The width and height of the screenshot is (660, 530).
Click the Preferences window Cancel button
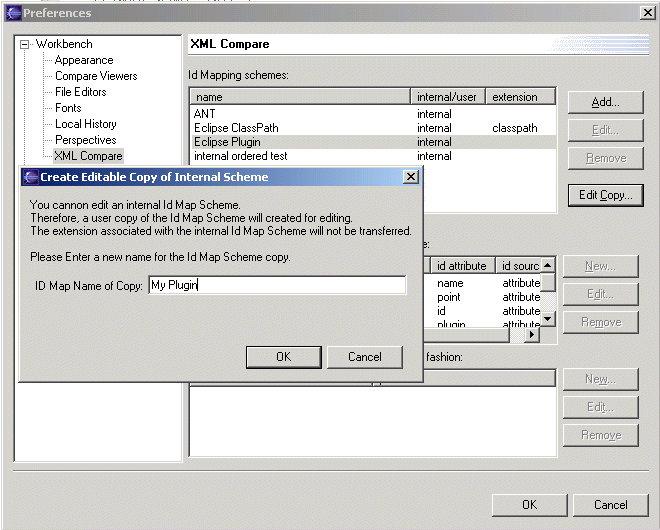coord(611,505)
